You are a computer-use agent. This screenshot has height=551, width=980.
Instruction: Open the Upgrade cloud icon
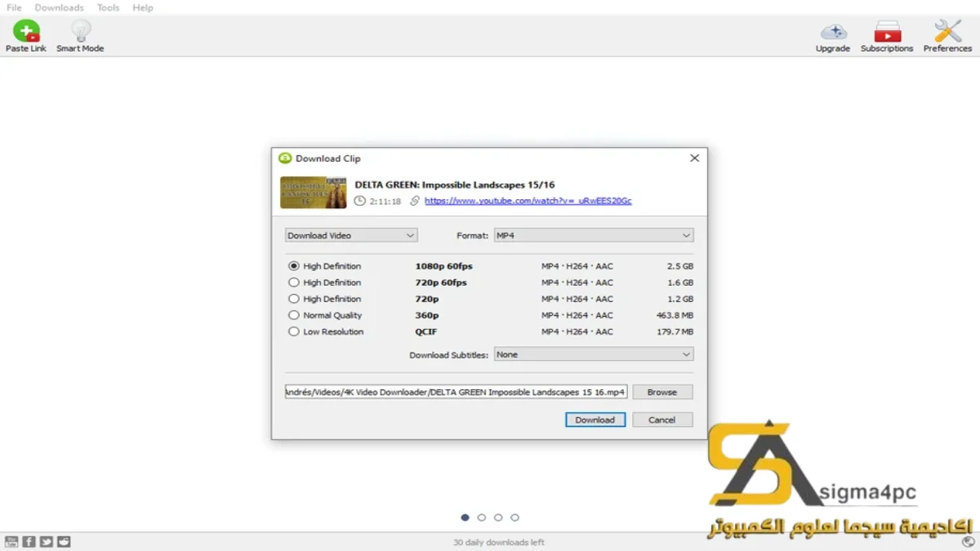[x=833, y=32]
